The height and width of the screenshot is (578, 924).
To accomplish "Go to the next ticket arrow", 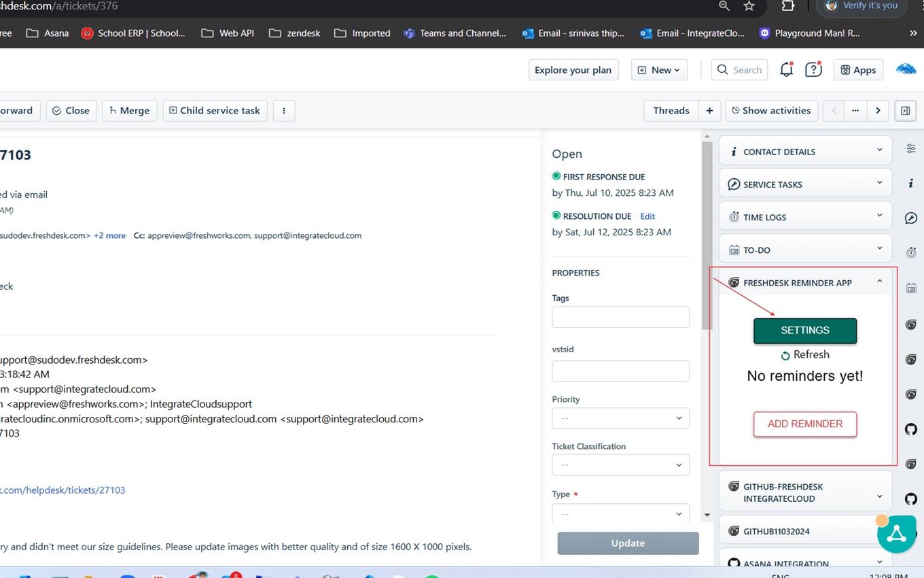I will pyautogui.click(x=878, y=111).
